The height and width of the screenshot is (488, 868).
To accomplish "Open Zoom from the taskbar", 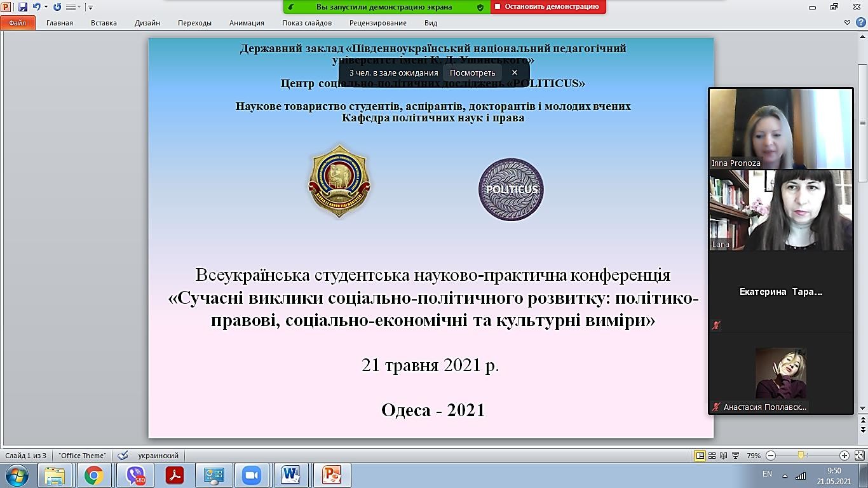I will click(252, 475).
